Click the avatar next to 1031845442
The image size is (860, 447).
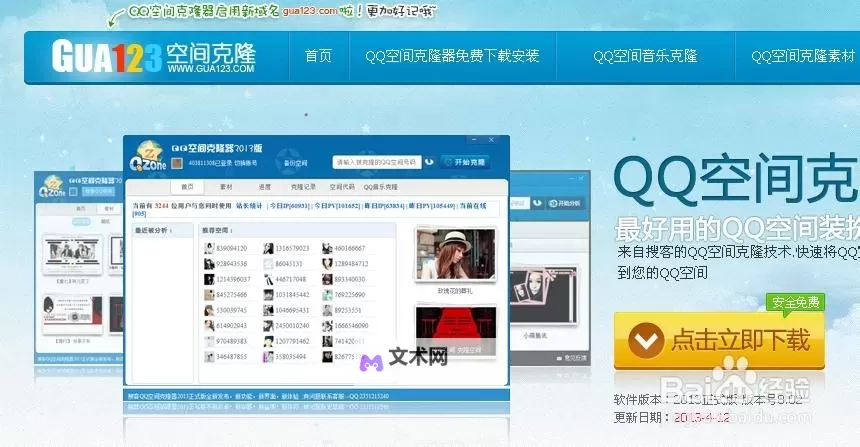(x=268, y=295)
